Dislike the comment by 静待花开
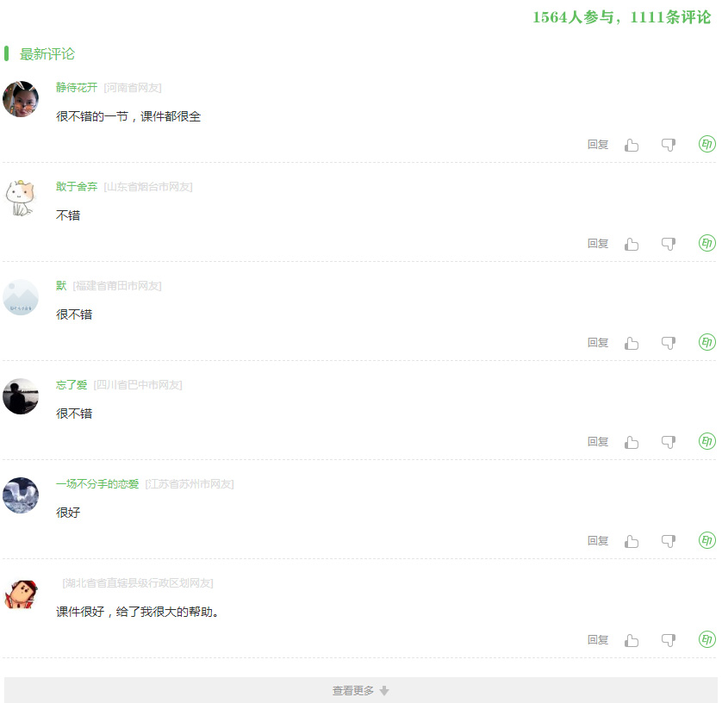The height and width of the screenshot is (728, 722). point(669,146)
